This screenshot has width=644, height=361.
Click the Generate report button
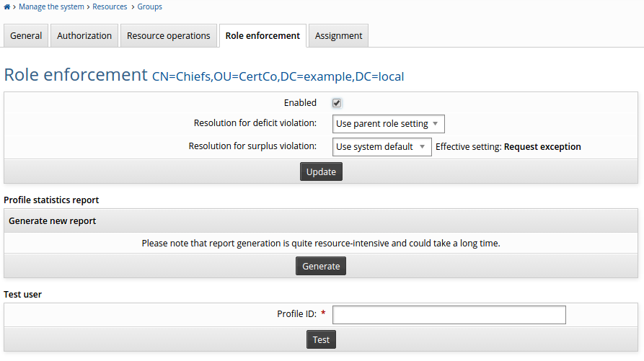[x=321, y=267]
